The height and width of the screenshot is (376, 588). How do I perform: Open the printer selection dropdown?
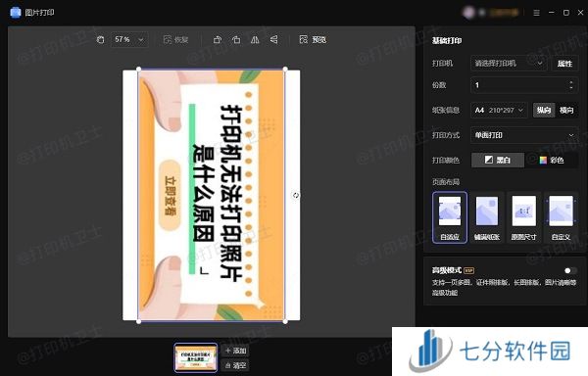[x=508, y=64]
